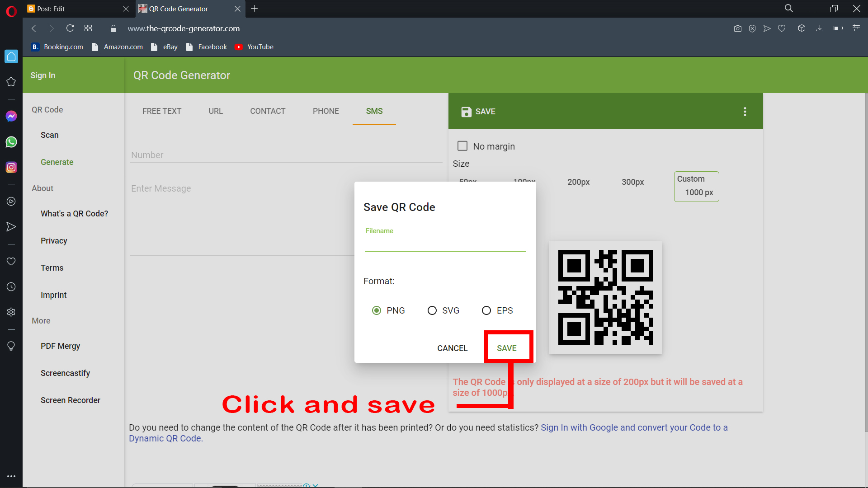Select the SVG format radio button

tap(432, 310)
